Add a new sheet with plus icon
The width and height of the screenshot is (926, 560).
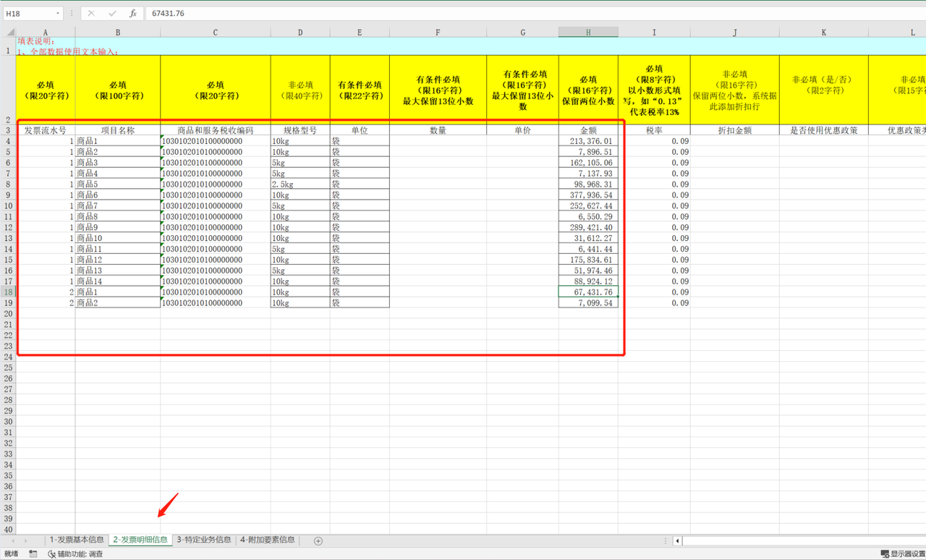tap(318, 540)
